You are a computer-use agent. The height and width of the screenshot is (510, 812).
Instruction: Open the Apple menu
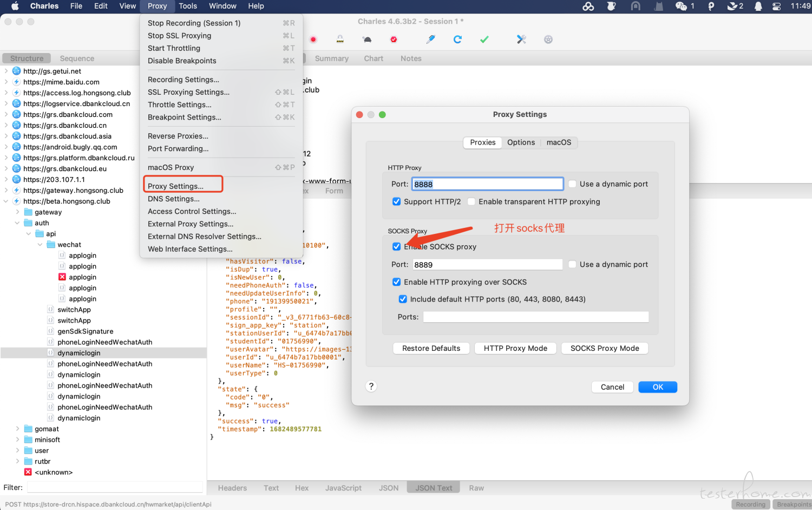pos(15,6)
